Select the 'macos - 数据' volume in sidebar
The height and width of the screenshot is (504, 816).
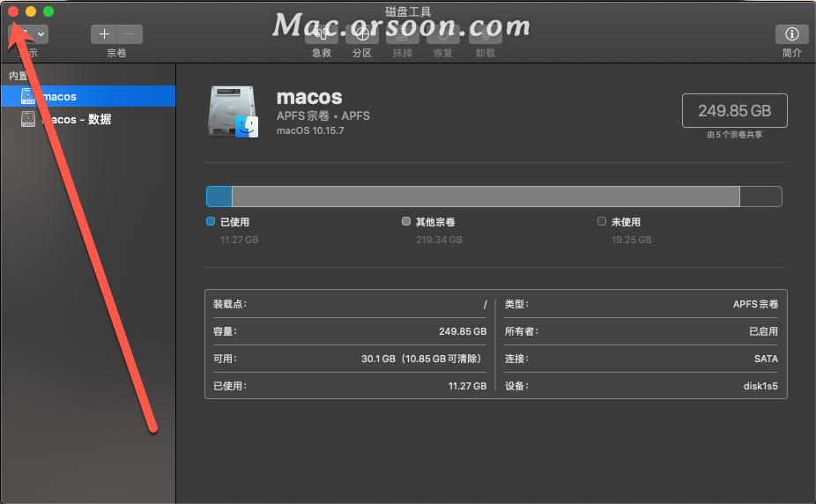[x=88, y=119]
